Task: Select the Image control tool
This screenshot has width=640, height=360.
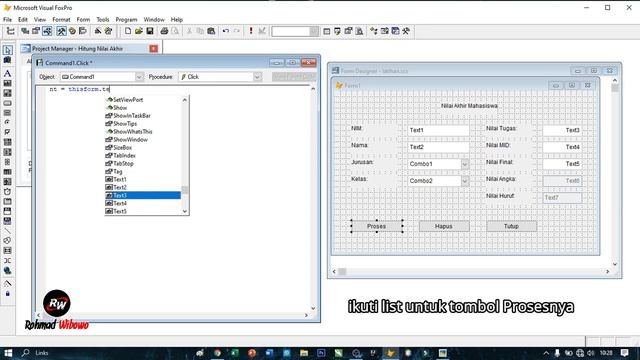Action: pos(7,182)
